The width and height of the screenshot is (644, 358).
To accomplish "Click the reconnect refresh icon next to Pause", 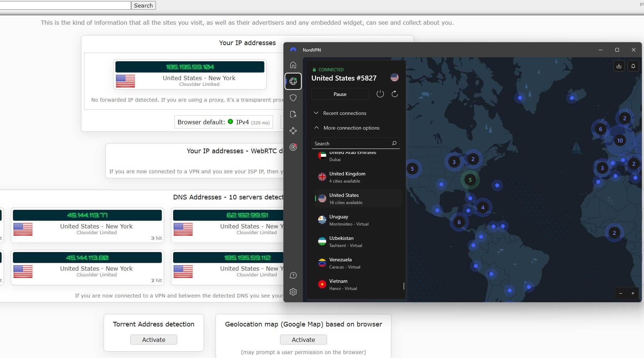I will (395, 94).
